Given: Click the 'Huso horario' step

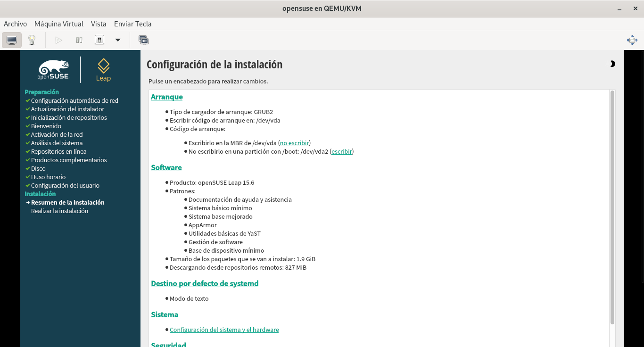Looking at the screenshot, I should [48, 177].
